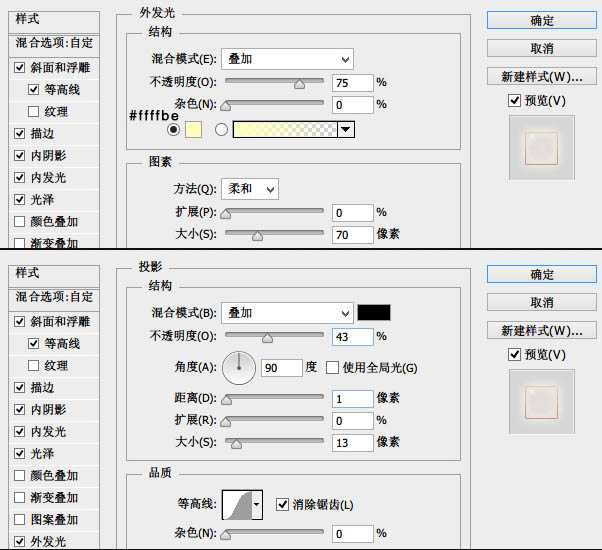602x550 pixels.
Task: Enable 纹理 checkbox in the 投影 dialog list
Action: 33,365
